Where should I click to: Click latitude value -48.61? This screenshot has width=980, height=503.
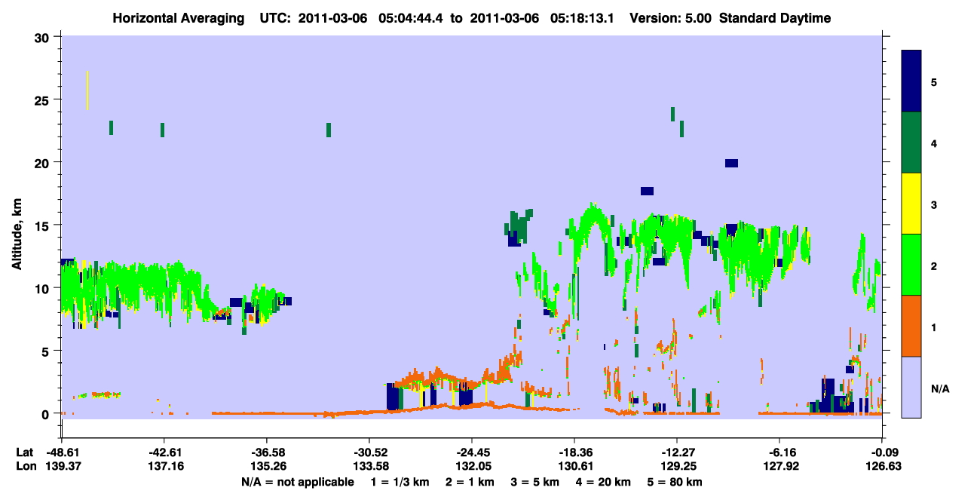click(62, 452)
